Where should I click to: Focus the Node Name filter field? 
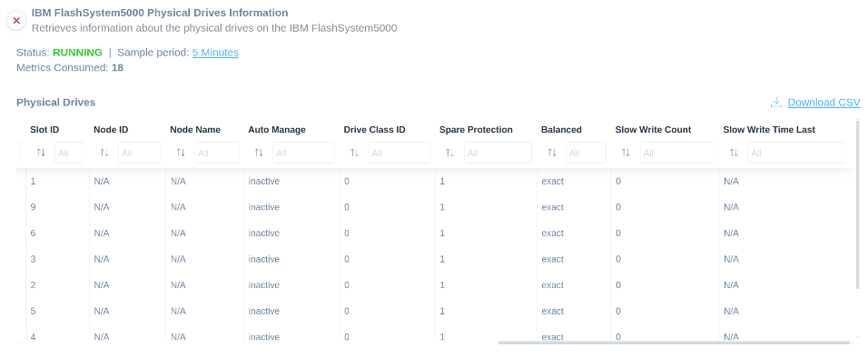point(217,153)
